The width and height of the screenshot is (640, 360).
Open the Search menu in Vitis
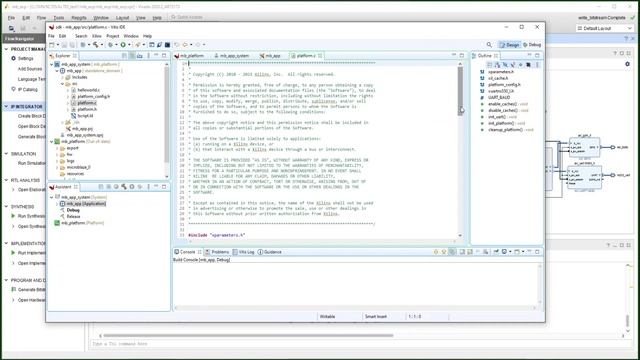pos(81,36)
